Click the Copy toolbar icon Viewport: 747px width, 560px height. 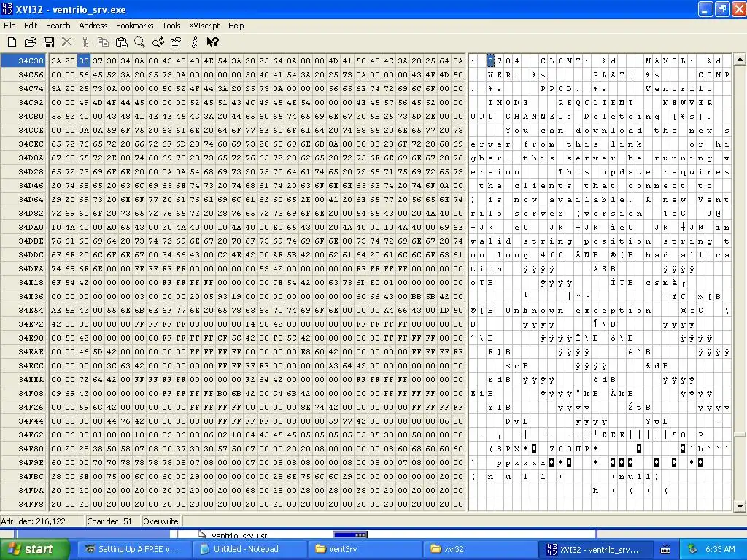(103, 42)
